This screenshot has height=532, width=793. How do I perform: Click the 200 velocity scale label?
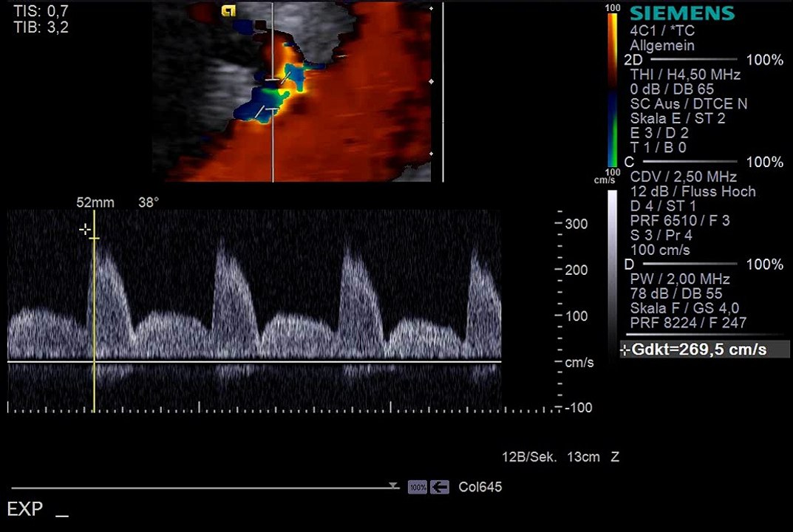(x=576, y=270)
